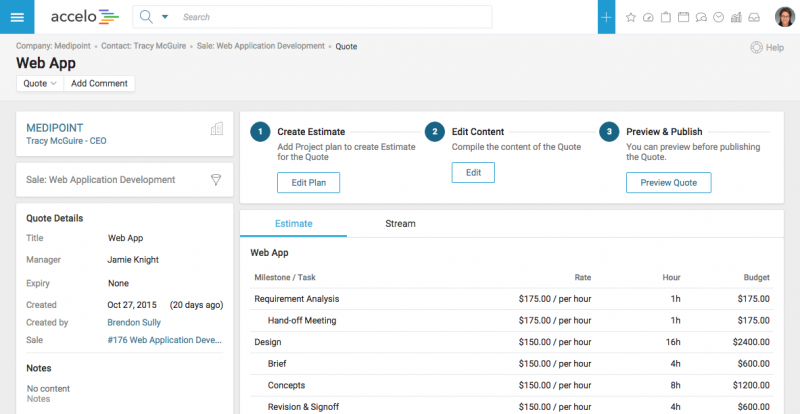The image size is (800, 414).
Task: Open the dashboard gauge icon
Action: click(x=648, y=17)
